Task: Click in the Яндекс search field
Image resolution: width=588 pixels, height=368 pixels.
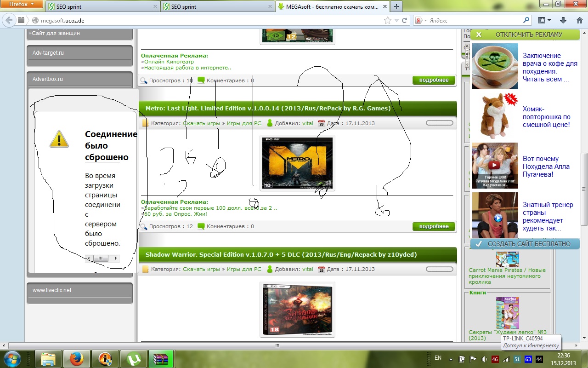Action: 475,21
